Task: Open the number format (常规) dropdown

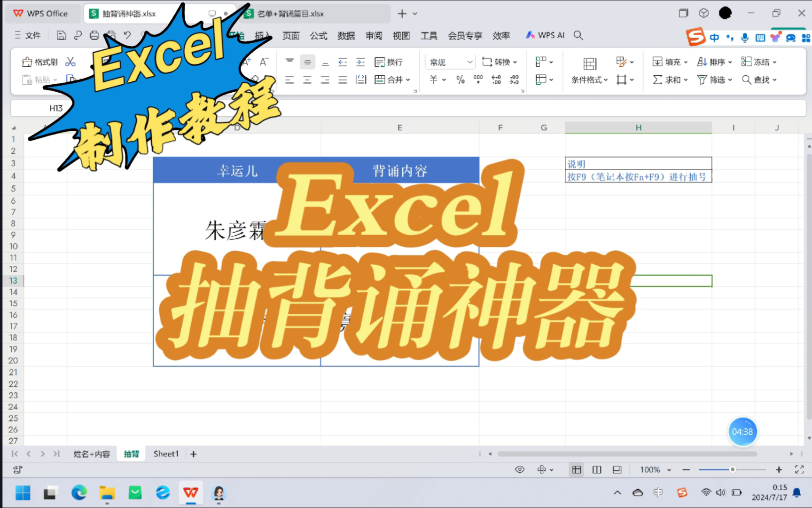Action: coord(449,62)
